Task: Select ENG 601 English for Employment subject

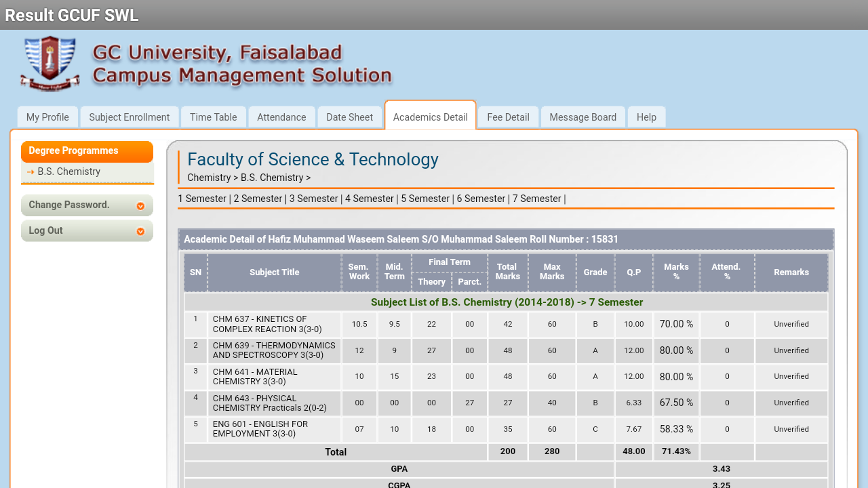Action: pyautogui.click(x=274, y=429)
